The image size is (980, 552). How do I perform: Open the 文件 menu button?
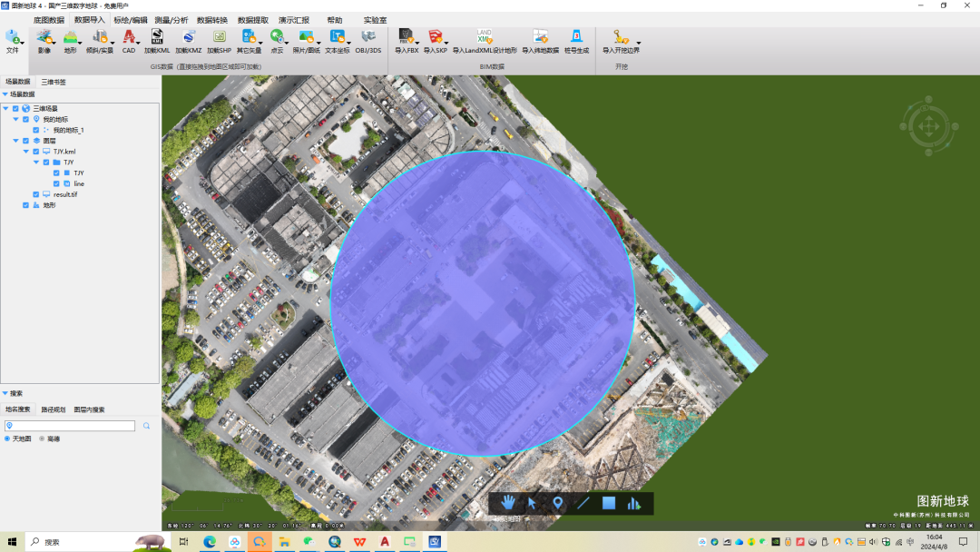(x=13, y=41)
